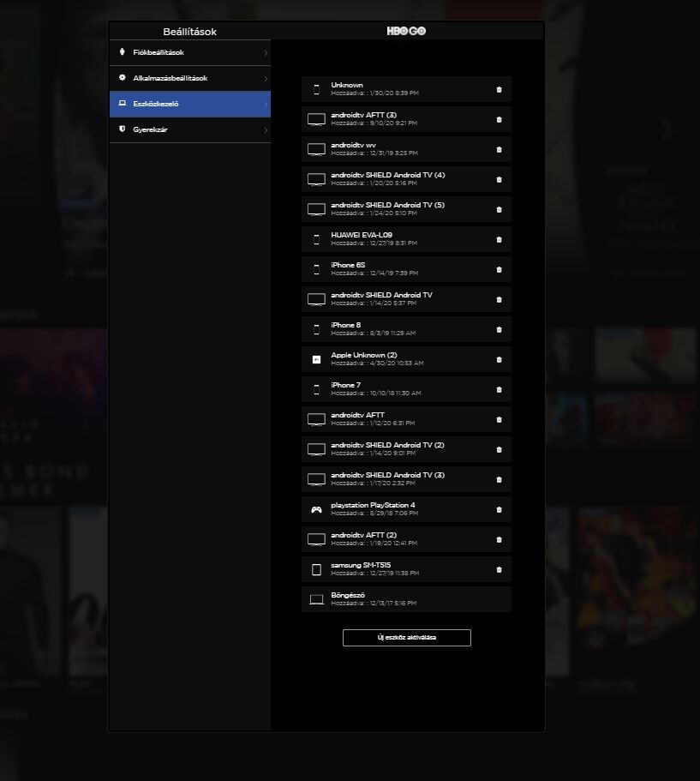Image resolution: width=700 pixels, height=781 pixels.
Task: Click the Beállítások panel heading
Action: 189,32
